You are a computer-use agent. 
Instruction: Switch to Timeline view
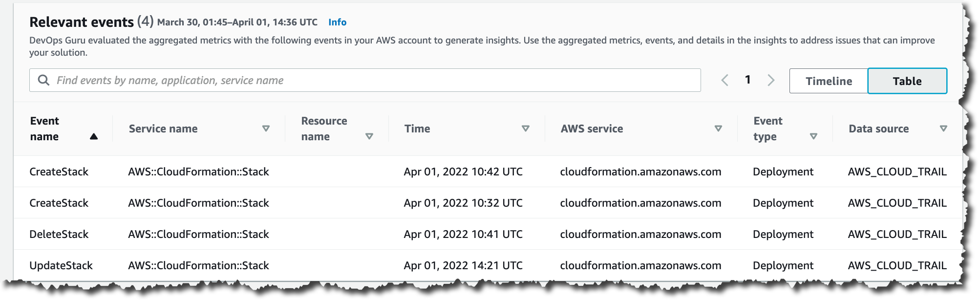pyautogui.click(x=829, y=81)
